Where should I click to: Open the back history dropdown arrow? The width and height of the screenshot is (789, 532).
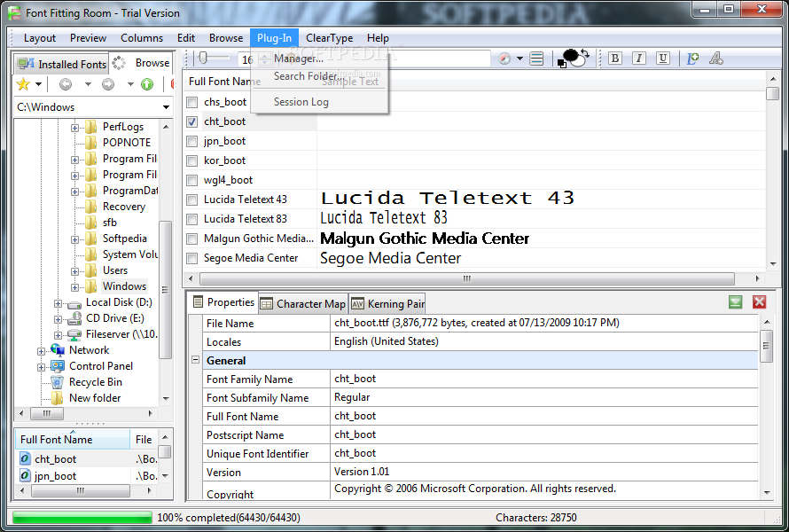click(88, 84)
